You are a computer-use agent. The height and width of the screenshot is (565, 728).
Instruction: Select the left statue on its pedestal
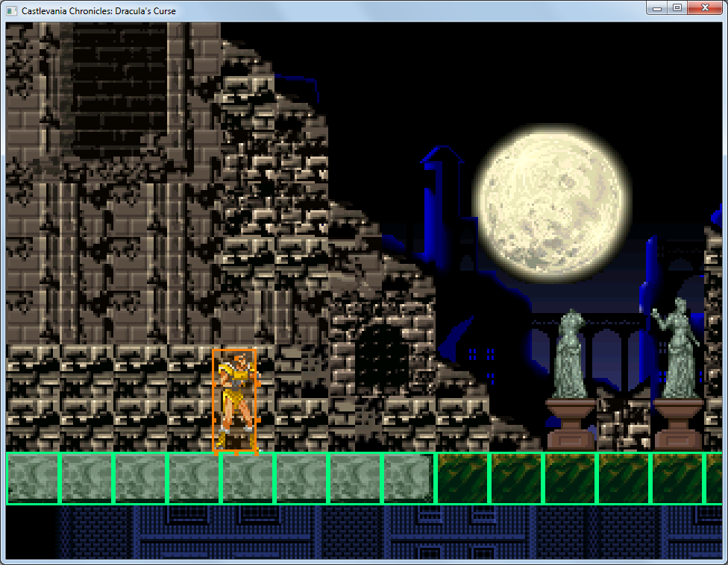pyautogui.click(x=571, y=354)
